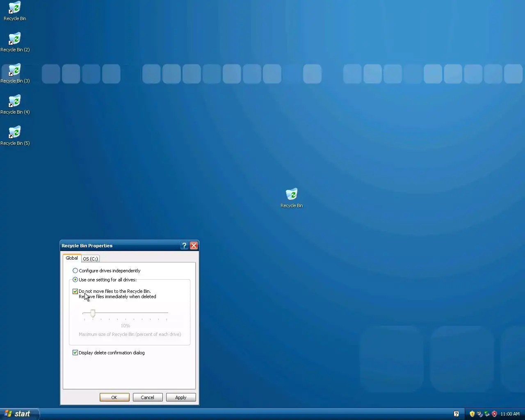Screen dimensions: 525x420
Task: Click the Safely Remove Hardware tray icon
Action: [x=487, y=414]
